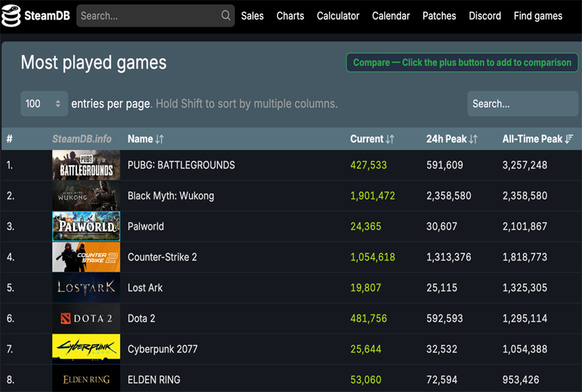Open the Lost Ark name link

[145, 288]
